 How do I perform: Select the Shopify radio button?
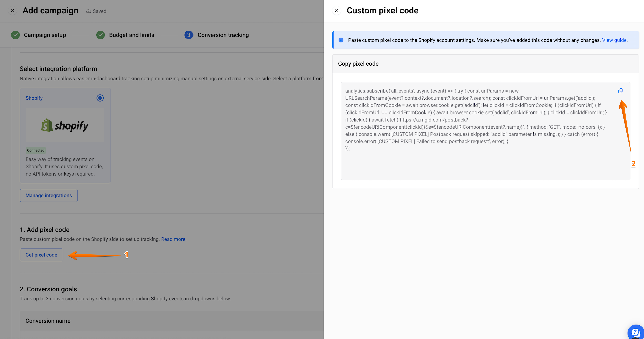click(x=100, y=98)
